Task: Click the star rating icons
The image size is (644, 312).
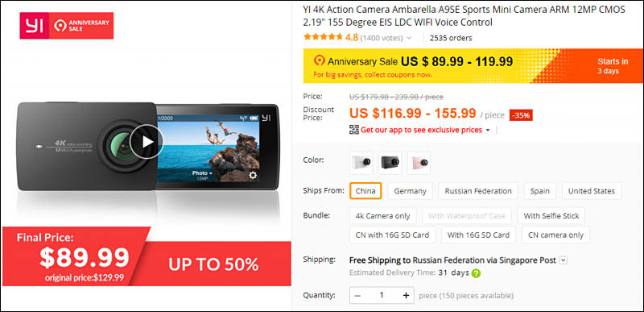Action: click(323, 37)
